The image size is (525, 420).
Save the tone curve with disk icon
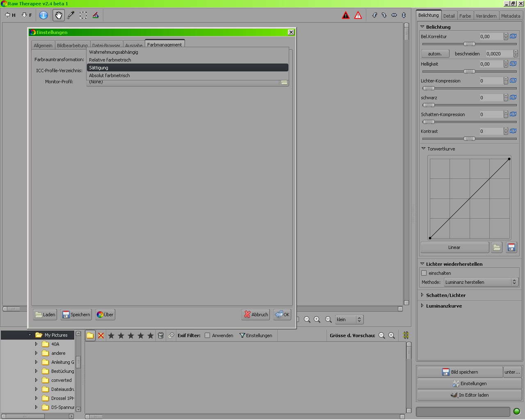click(x=511, y=247)
